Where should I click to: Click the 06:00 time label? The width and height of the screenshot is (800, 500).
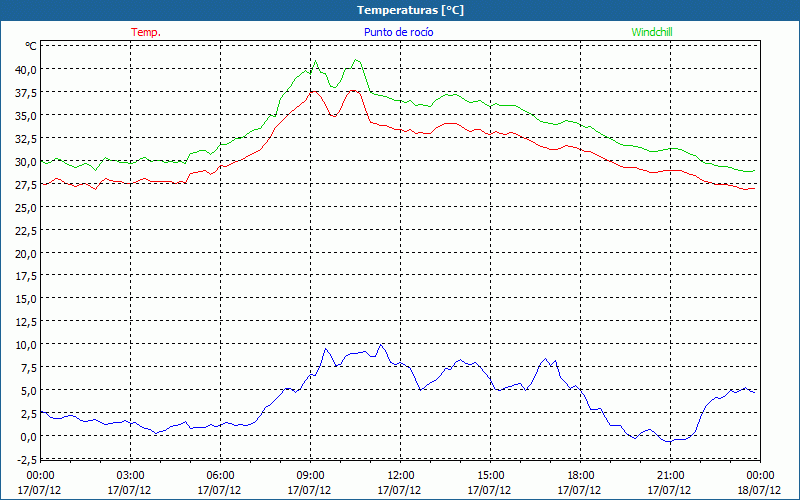(x=220, y=476)
